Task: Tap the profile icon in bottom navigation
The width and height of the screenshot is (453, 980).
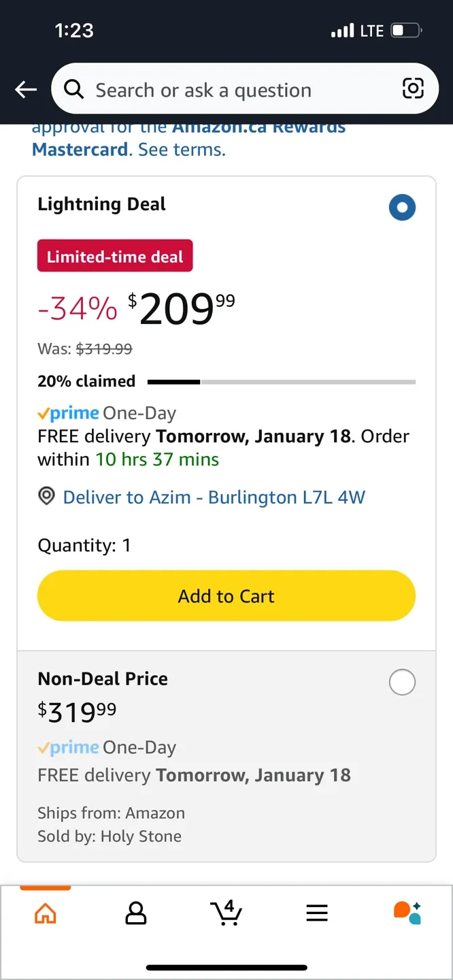Action: pos(135,914)
